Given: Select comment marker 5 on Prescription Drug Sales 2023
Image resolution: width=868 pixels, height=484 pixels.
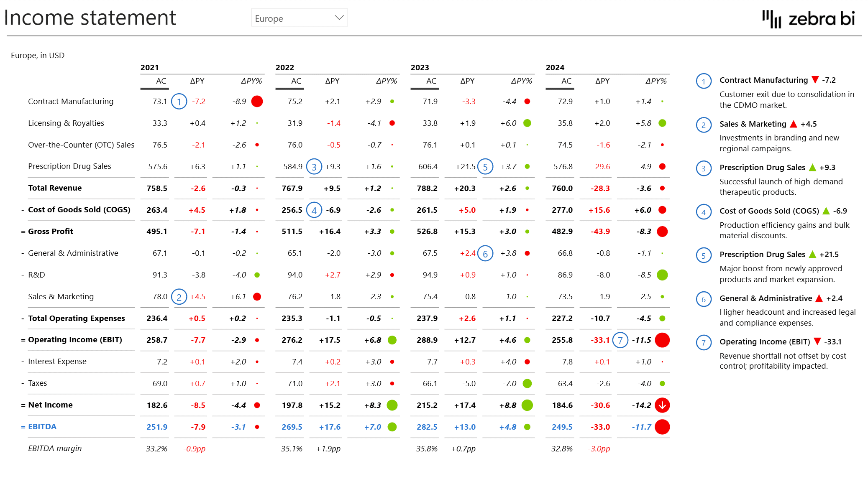Looking at the screenshot, I should pyautogui.click(x=485, y=166).
